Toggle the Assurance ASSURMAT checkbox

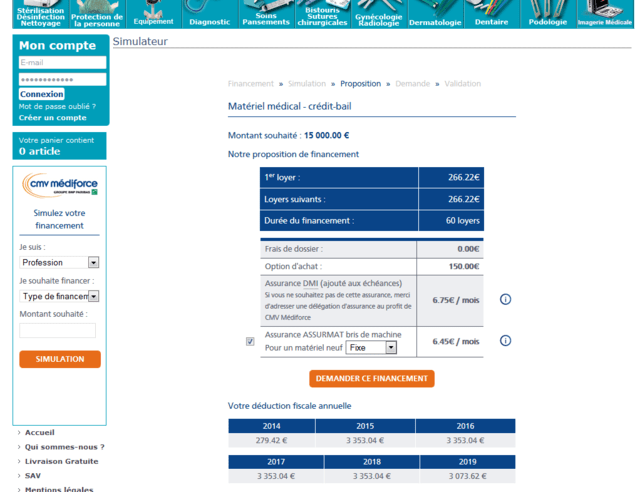click(250, 341)
